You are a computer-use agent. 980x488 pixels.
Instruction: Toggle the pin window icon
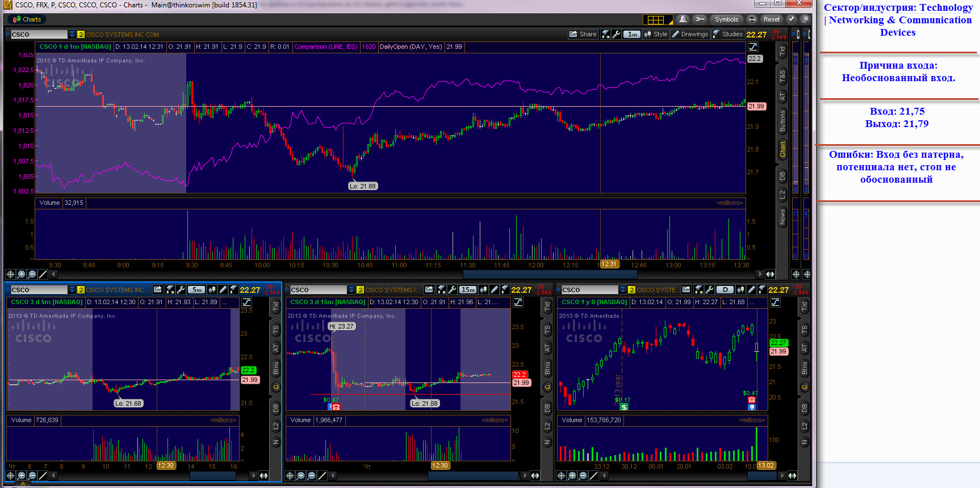791,19
